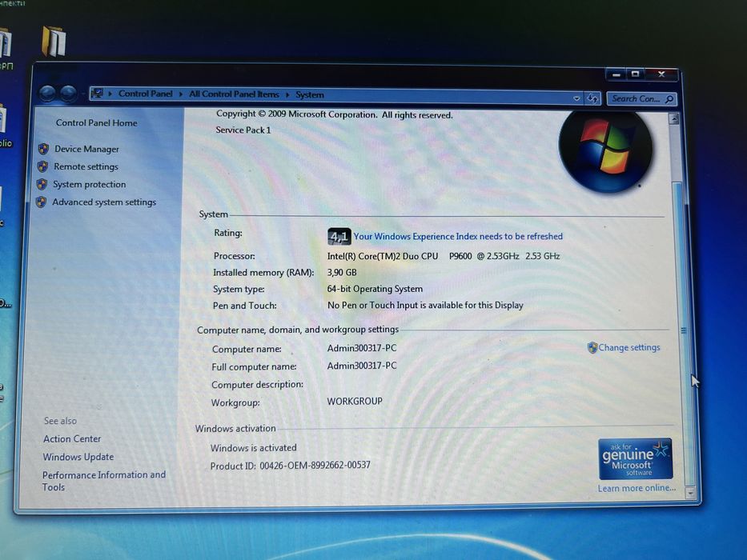Select All Control Panel Items breadcrumb
Screen dimensions: 747x560
click(234, 94)
